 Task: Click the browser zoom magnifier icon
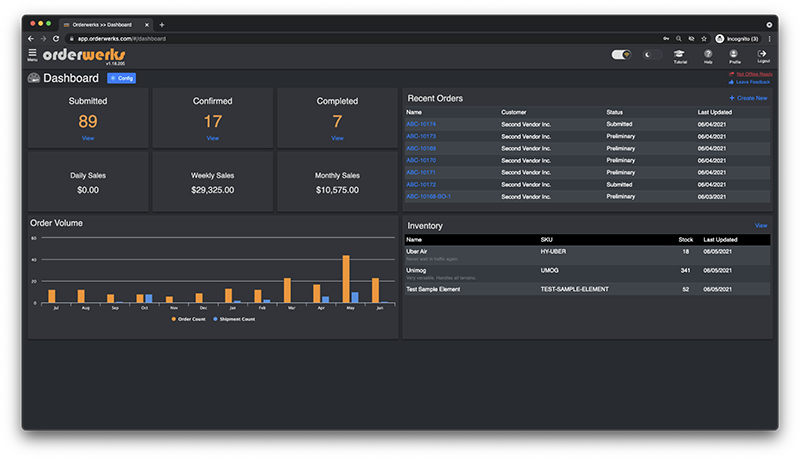pyautogui.click(x=679, y=39)
